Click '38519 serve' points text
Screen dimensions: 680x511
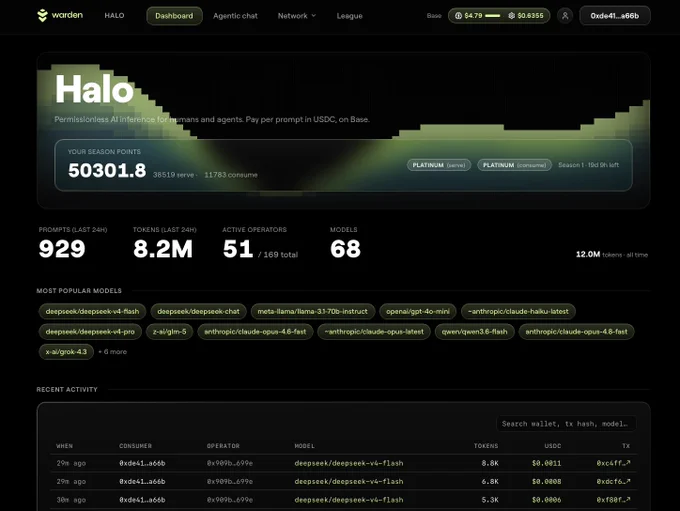point(173,175)
